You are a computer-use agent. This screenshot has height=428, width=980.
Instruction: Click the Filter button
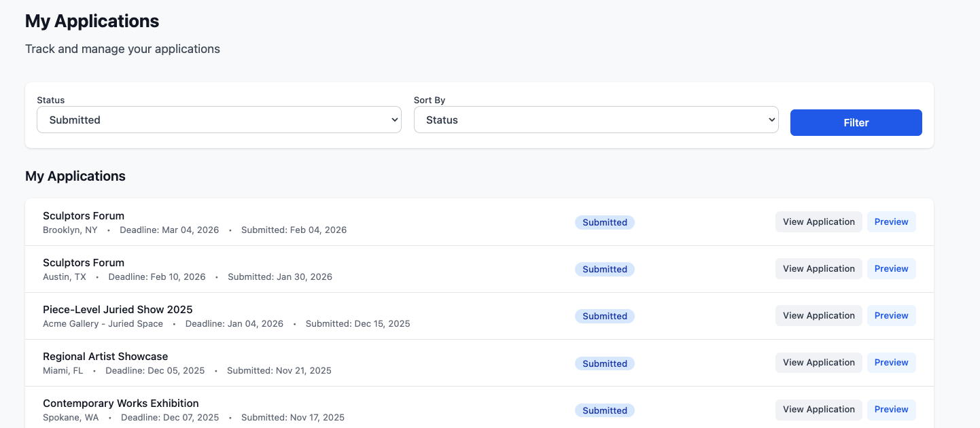click(x=856, y=122)
